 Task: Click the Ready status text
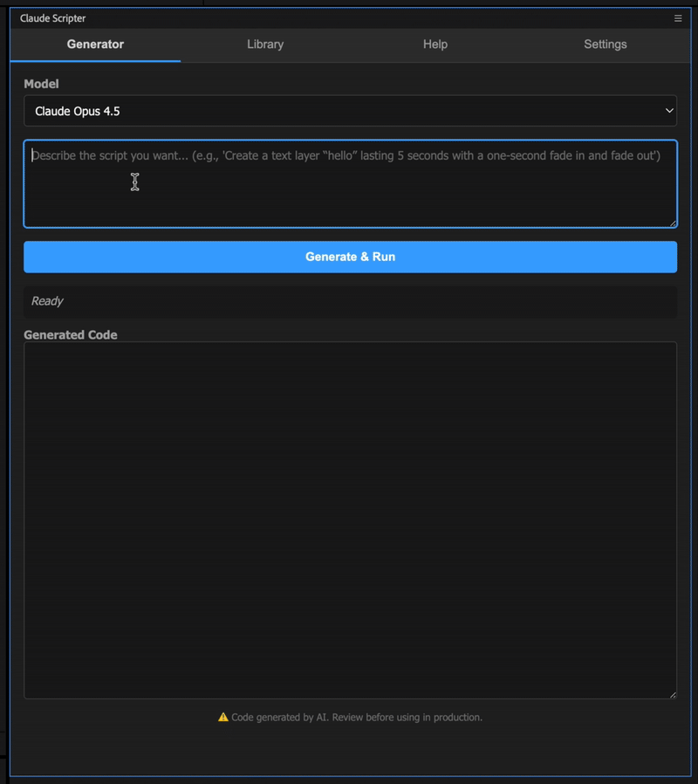tap(47, 301)
